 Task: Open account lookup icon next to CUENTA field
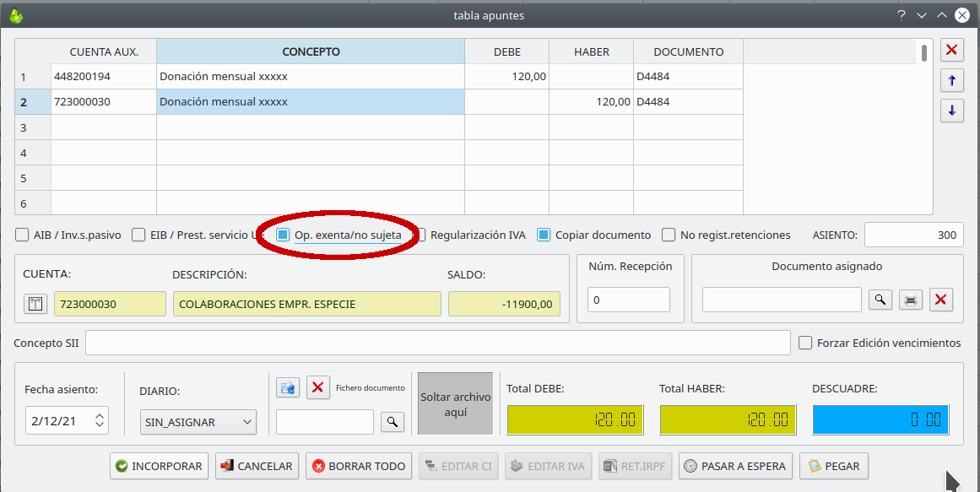[35, 304]
